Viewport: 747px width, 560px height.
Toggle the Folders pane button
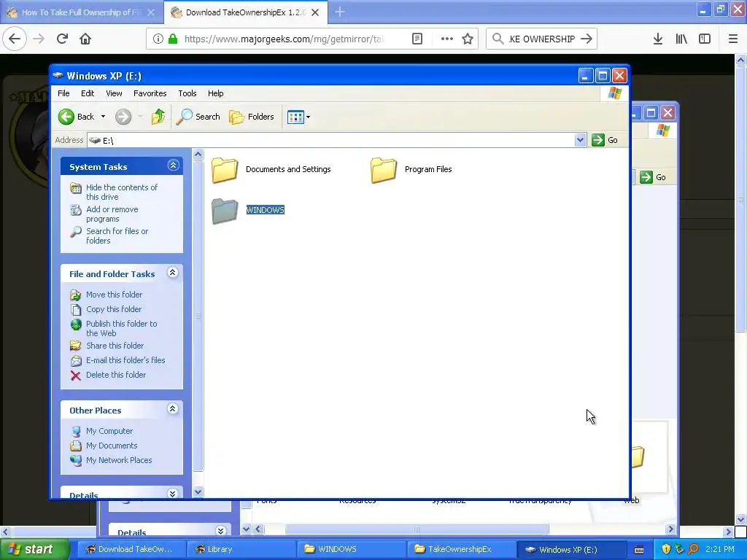[252, 117]
